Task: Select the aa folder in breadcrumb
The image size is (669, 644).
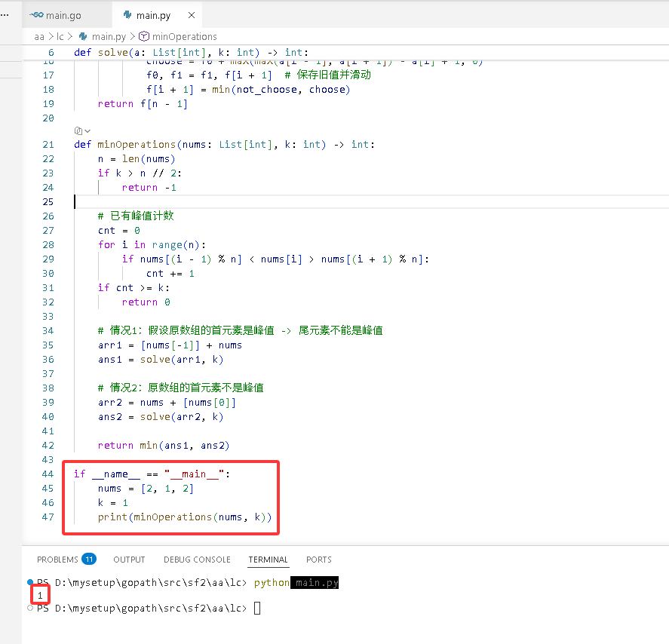Action: coord(39,37)
